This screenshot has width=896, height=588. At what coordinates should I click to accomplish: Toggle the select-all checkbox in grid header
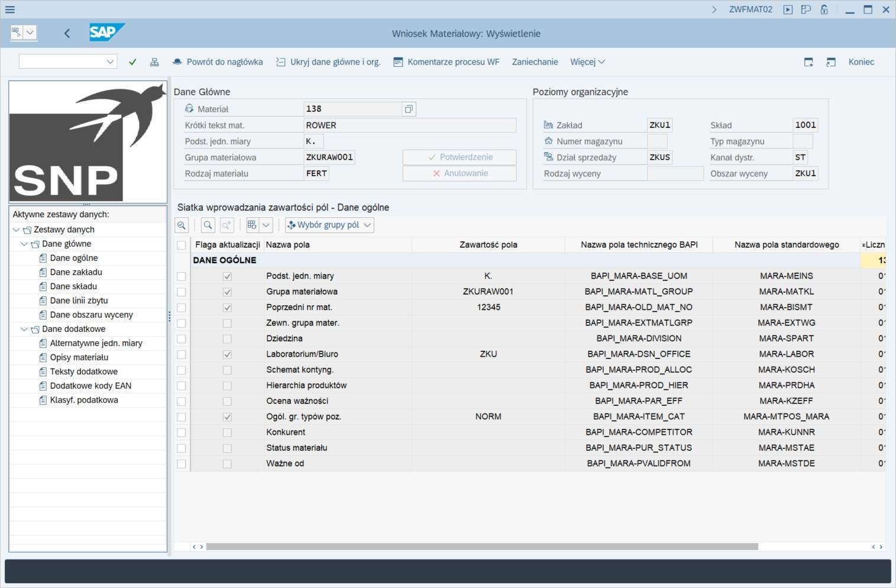tap(182, 245)
